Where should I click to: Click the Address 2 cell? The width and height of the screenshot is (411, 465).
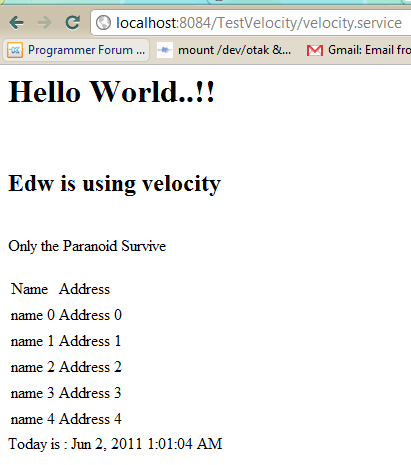90,367
